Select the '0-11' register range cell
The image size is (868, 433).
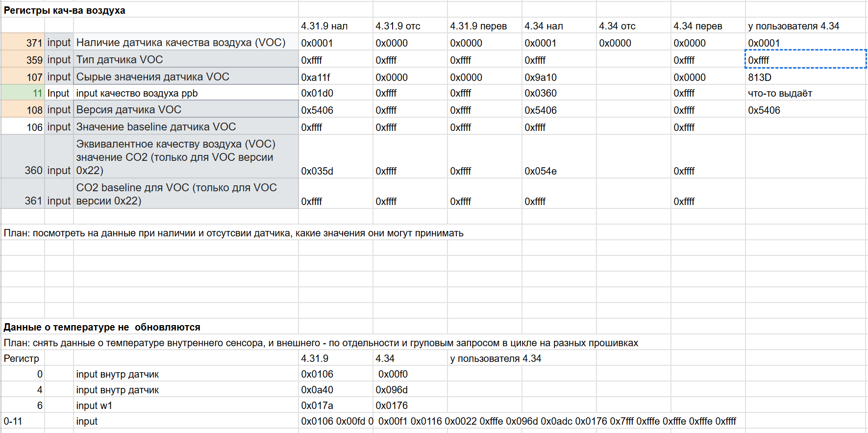coord(13,421)
